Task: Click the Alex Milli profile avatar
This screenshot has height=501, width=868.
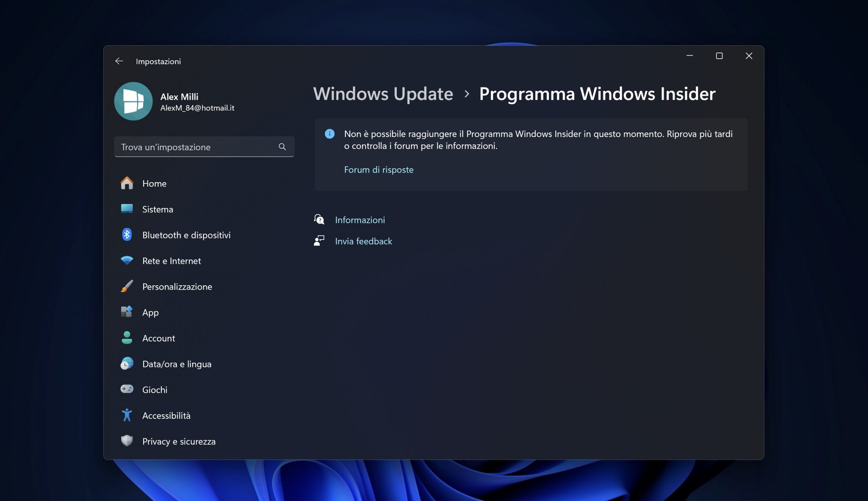Action: point(134,101)
